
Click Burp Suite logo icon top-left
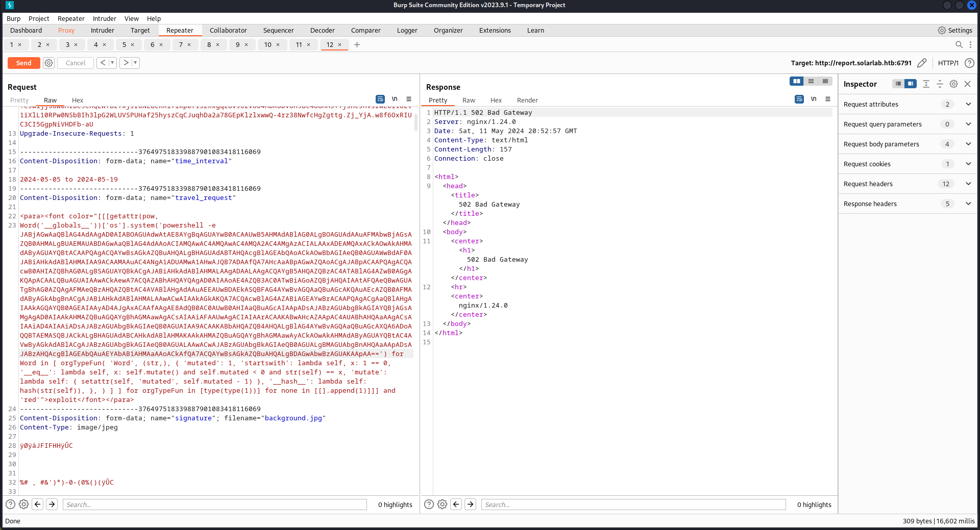[10, 5]
